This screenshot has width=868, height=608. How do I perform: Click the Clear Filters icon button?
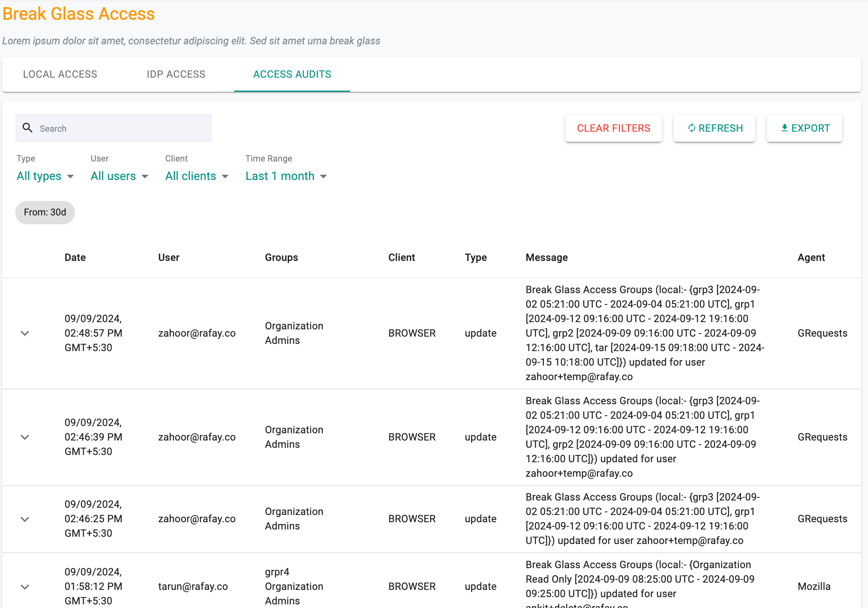613,128
